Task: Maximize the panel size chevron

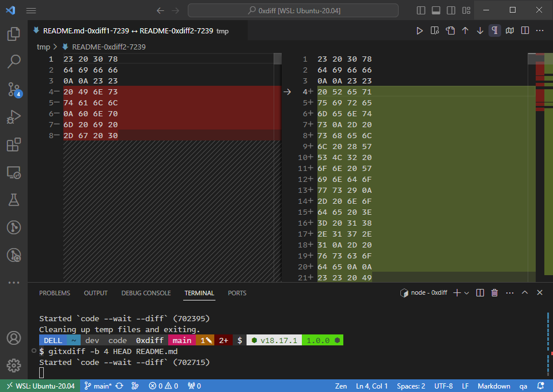Action: pyautogui.click(x=525, y=292)
